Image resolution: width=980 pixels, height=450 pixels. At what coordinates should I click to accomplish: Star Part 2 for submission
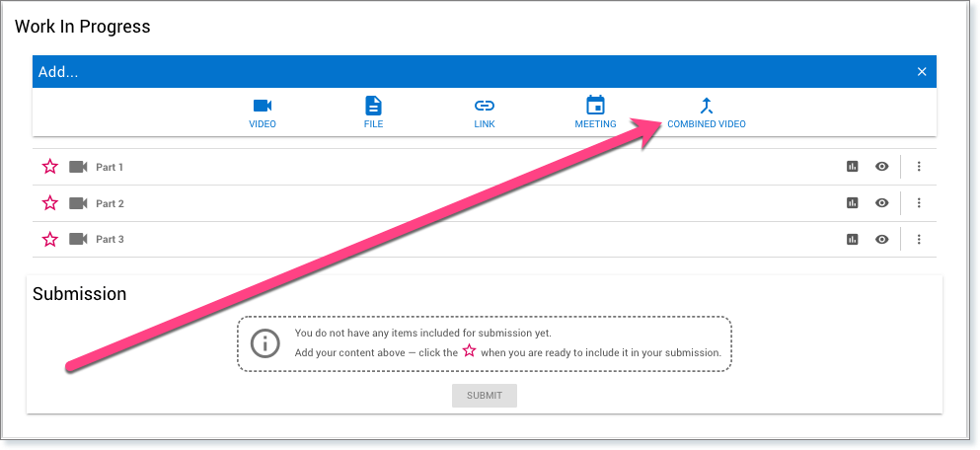(x=50, y=203)
